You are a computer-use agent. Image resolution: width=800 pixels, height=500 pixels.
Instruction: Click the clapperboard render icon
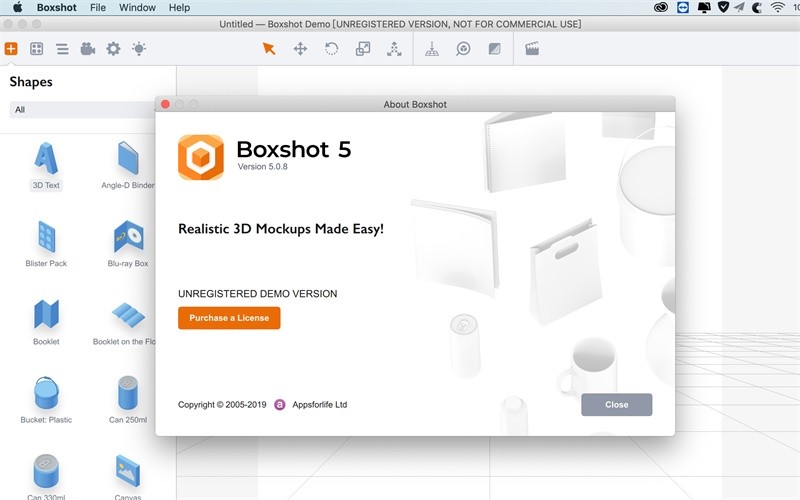[532, 49]
